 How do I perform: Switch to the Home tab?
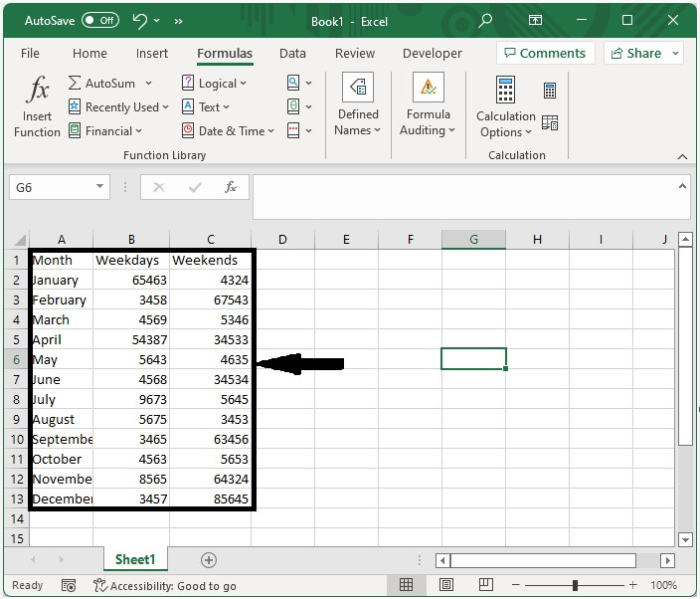90,54
